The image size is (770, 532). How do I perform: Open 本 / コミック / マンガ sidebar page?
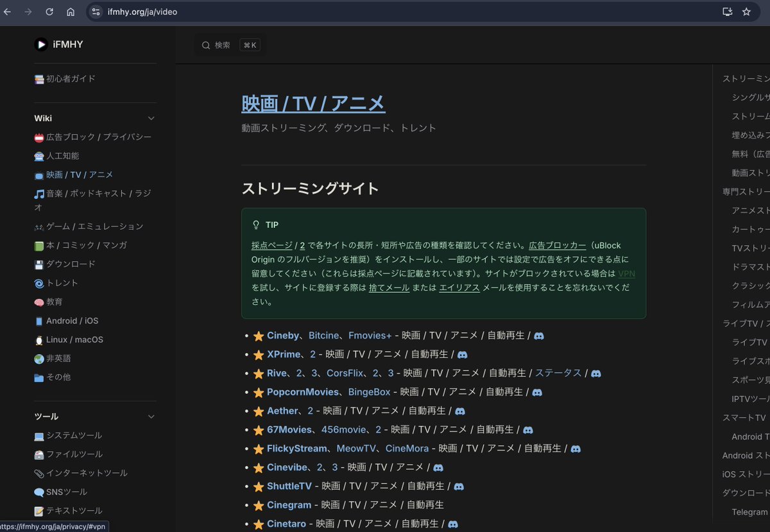point(81,245)
